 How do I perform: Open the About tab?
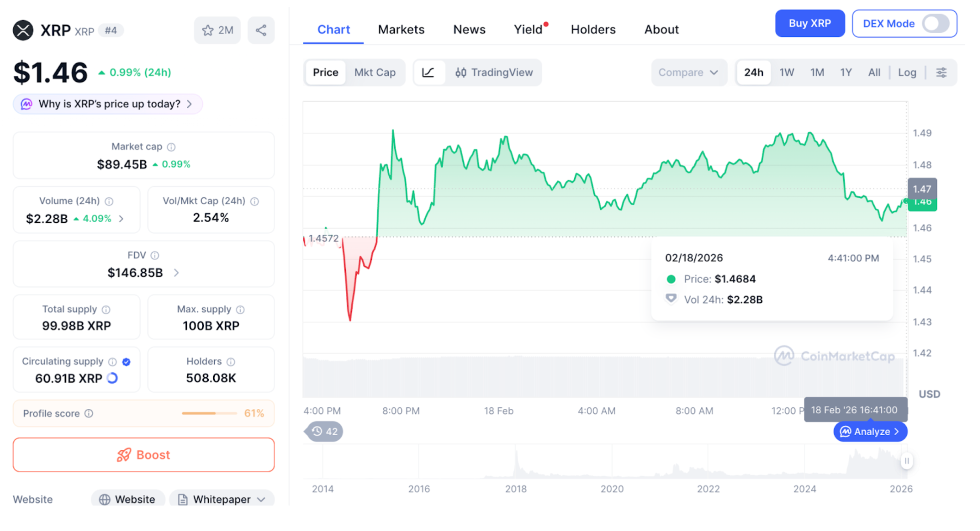[x=661, y=30]
